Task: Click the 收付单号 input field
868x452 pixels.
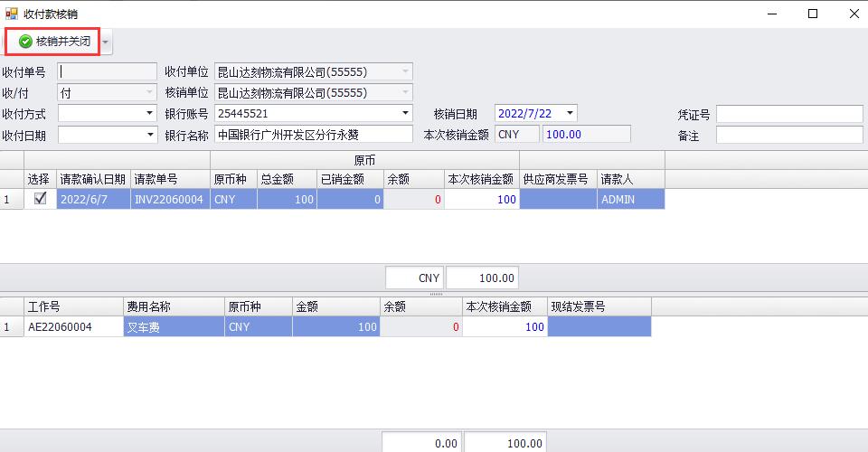Action: (x=107, y=71)
